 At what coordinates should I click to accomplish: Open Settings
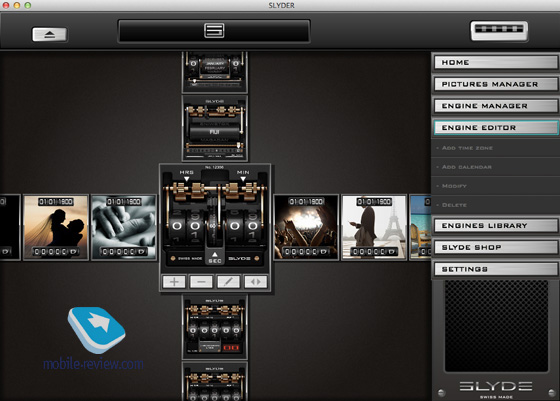(x=496, y=269)
